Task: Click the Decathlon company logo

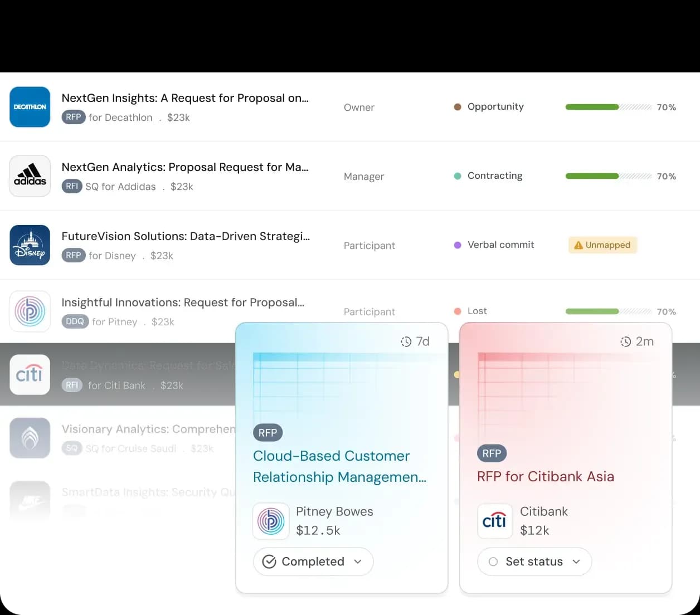Action: click(x=30, y=107)
